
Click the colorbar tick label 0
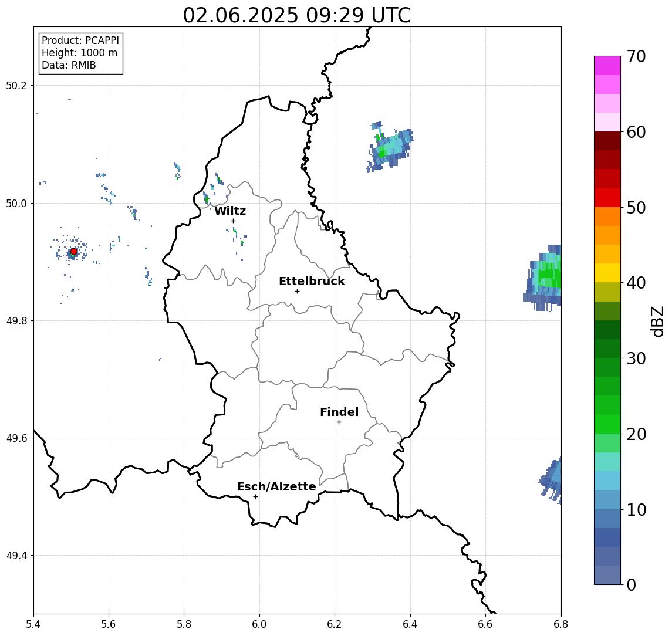pos(632,584)
